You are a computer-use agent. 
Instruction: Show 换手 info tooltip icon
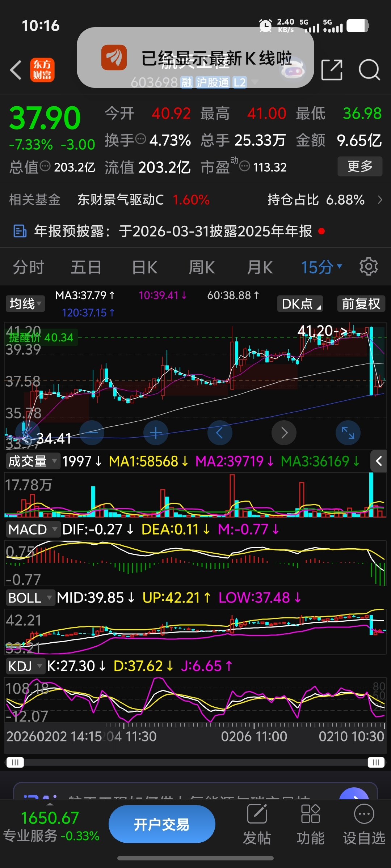pos(140,139)
